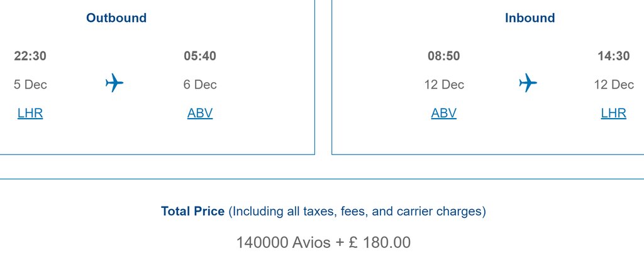Click the 6 Dec arrival date

point(200,85)
